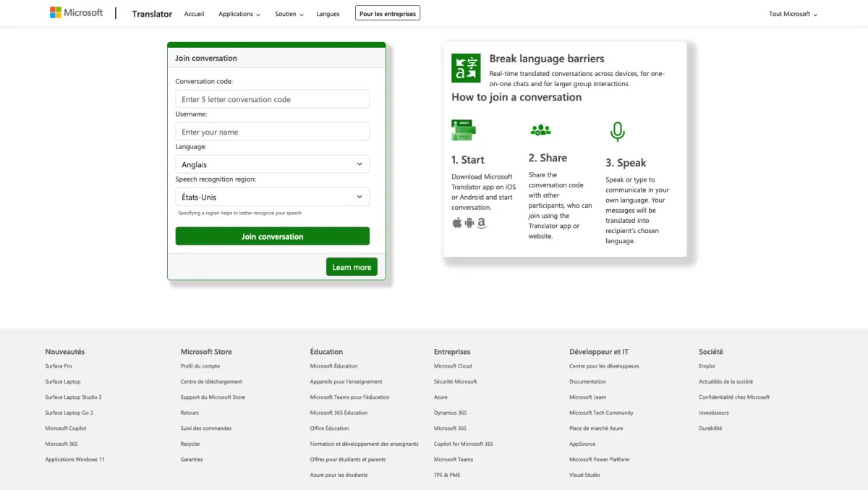Click the Start step device icon
The height and width of the screenshot is (490, 868).
pyautogui.click(x=464, y=130)
